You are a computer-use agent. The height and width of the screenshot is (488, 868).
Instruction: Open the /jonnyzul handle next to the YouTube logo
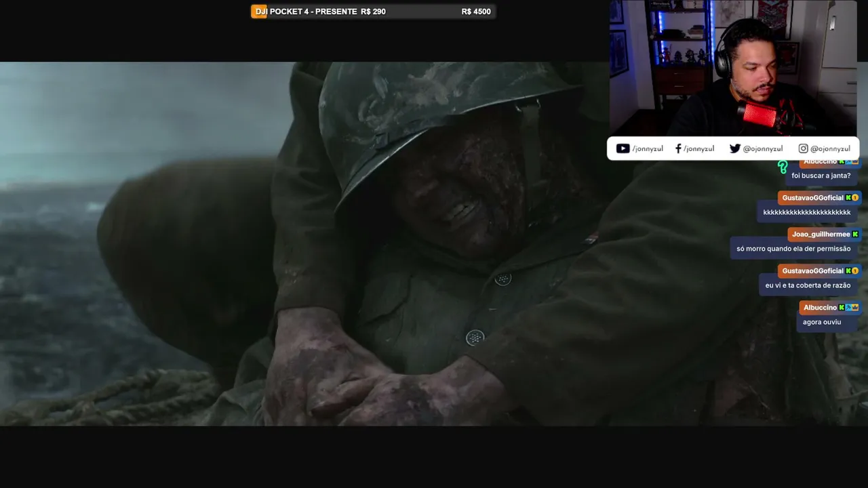coord(648,149)
